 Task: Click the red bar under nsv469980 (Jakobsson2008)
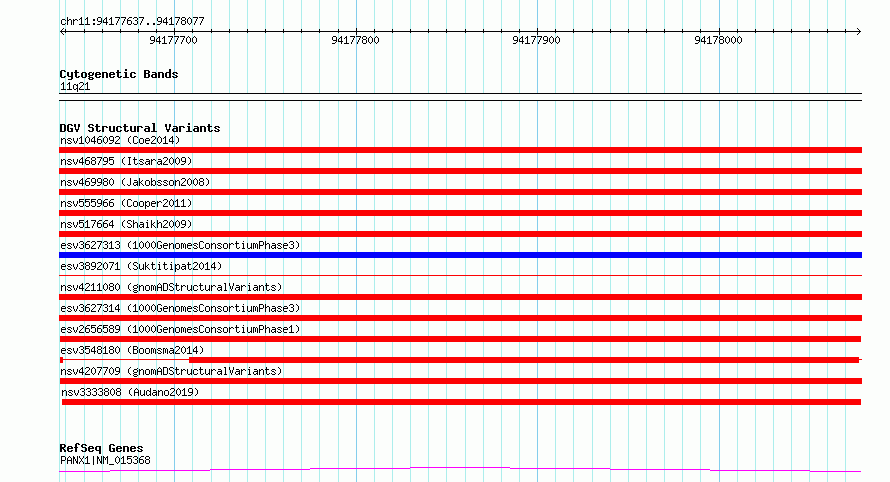pos(460,192)
